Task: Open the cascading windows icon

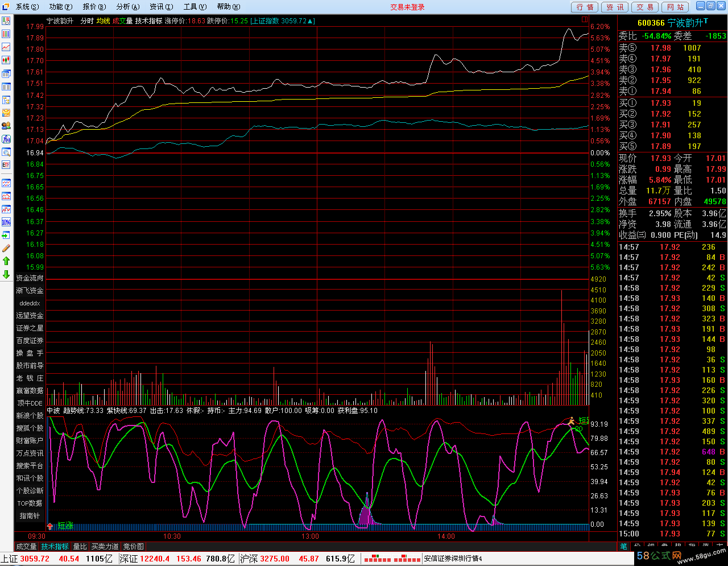Action: 6,73
